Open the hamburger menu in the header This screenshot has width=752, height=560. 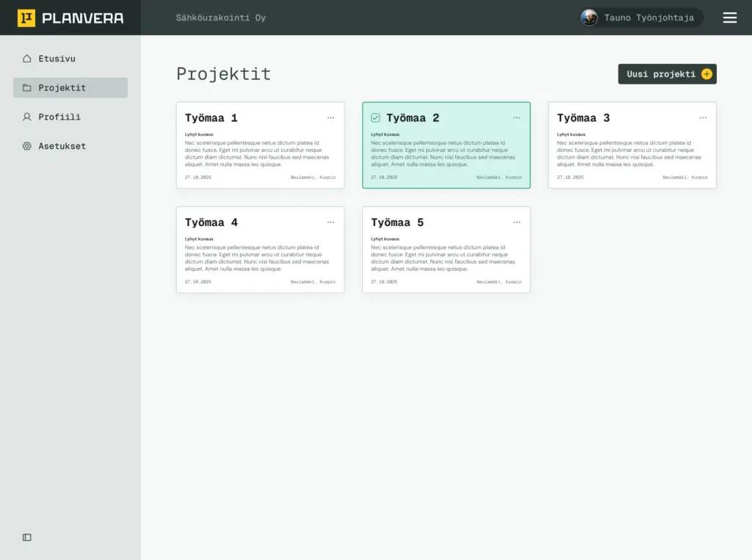click(x=729, y=18)
